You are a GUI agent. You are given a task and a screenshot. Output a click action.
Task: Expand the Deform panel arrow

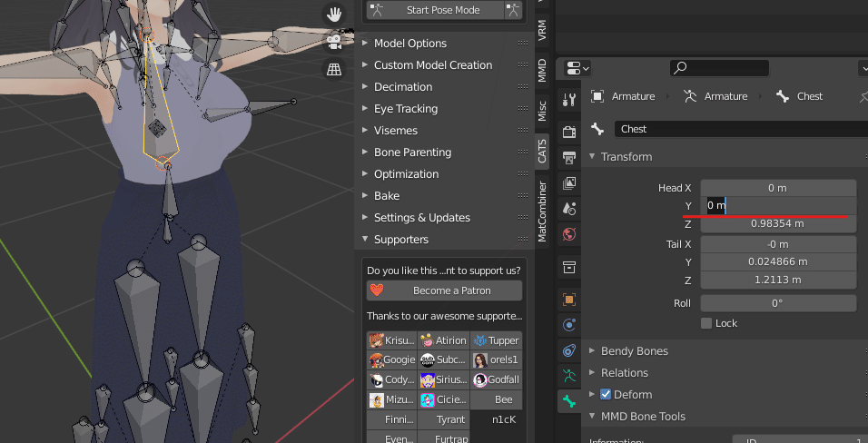(x=592, y=394)
